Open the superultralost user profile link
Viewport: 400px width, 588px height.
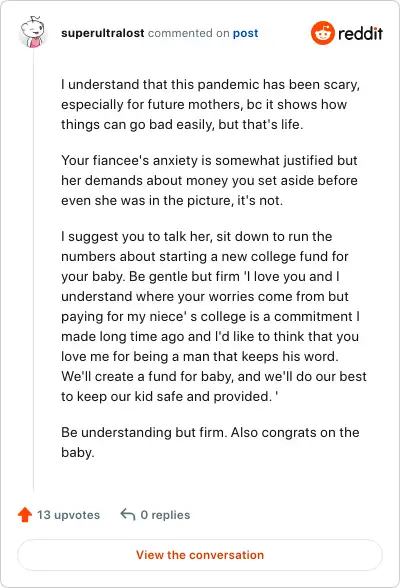(x=103, y=33)
